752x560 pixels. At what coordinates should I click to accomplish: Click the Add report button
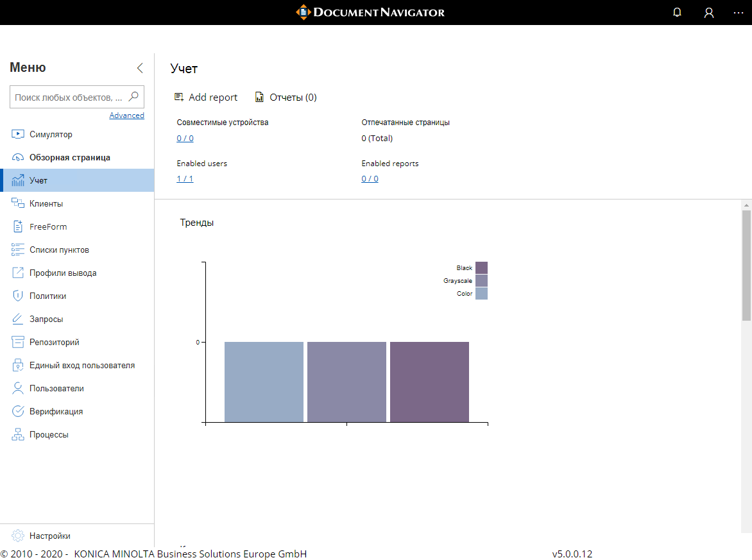206,98
